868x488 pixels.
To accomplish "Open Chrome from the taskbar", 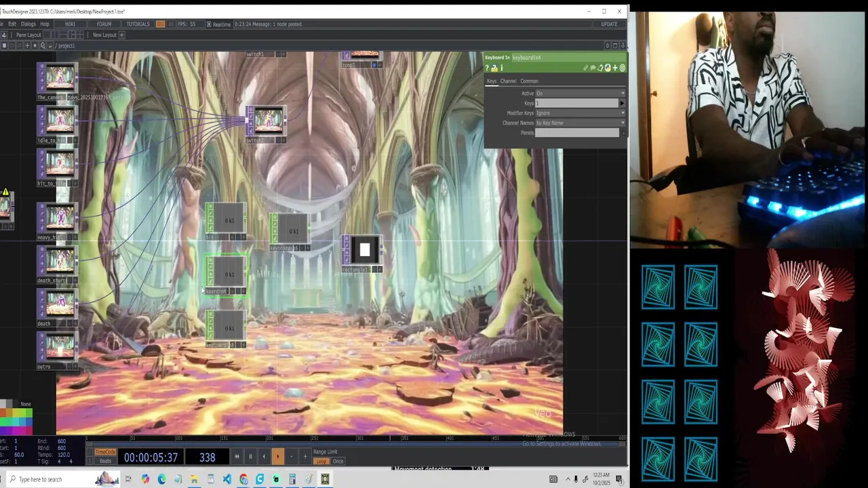I will [x=243, y=479].
